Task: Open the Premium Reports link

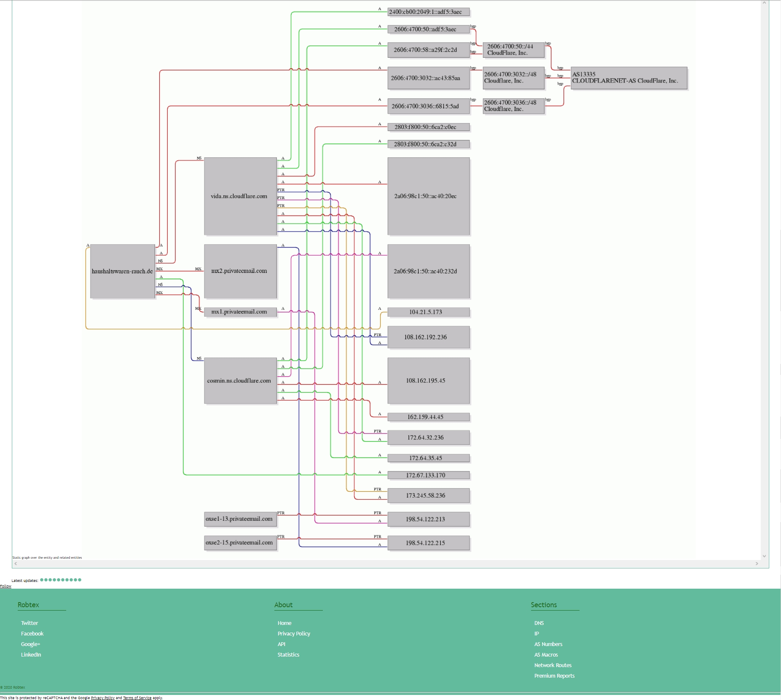Action: point(555,676)
